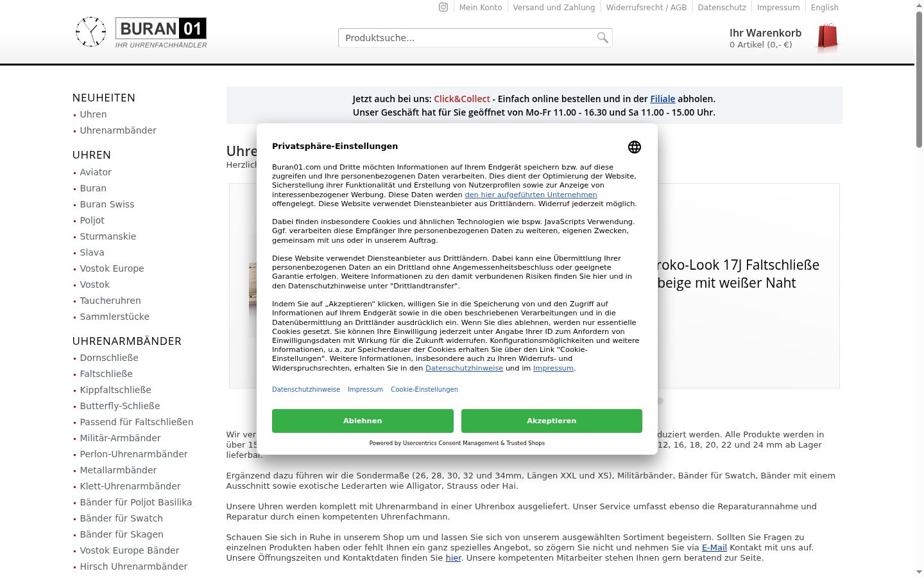Click the NEUHEITEN sidebar heading

click(104, 98)
